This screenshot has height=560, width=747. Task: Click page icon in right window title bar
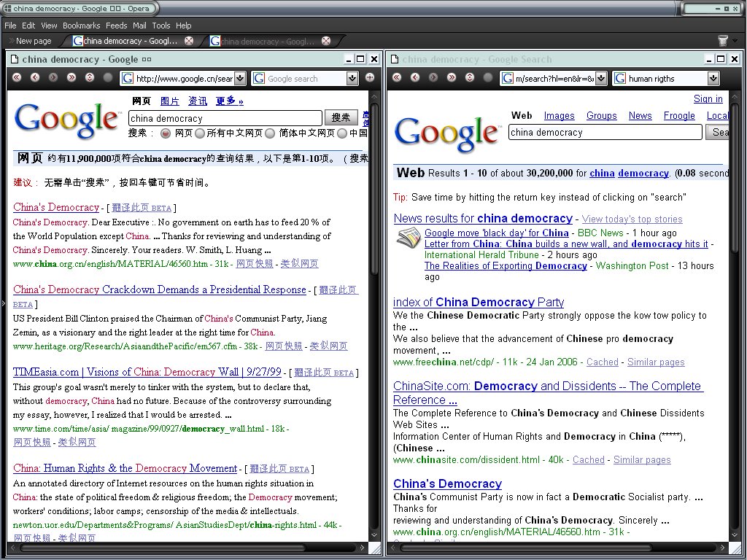(x=395, y=59)
